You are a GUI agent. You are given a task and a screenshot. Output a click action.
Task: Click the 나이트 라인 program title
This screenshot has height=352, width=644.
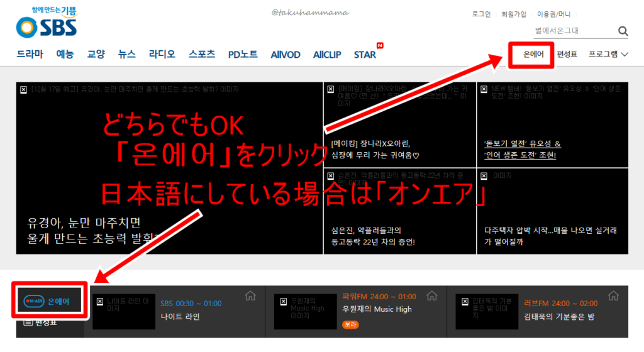pyautogui.click(x=180, y=317)
